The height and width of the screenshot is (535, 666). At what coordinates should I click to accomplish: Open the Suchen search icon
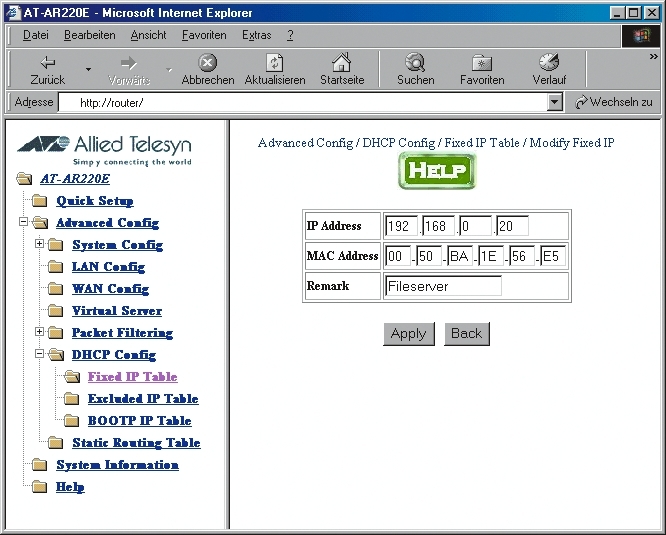pos(415,62)
